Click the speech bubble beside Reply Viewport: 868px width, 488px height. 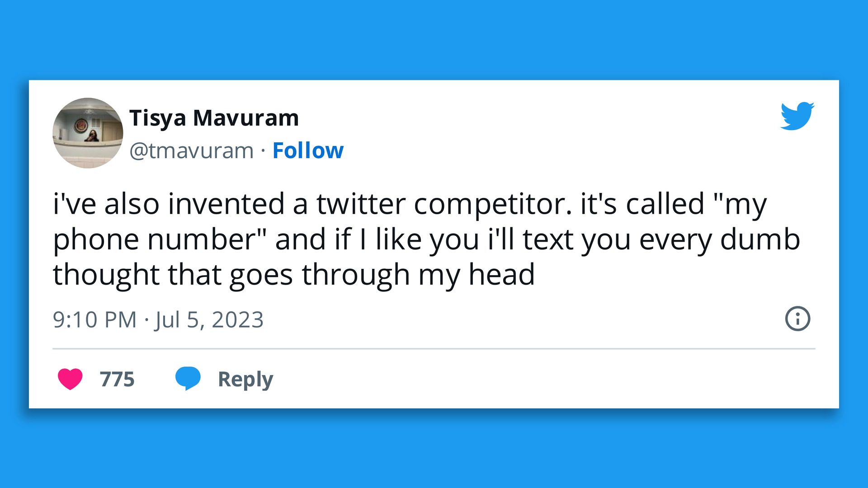[x=189, y=380]
